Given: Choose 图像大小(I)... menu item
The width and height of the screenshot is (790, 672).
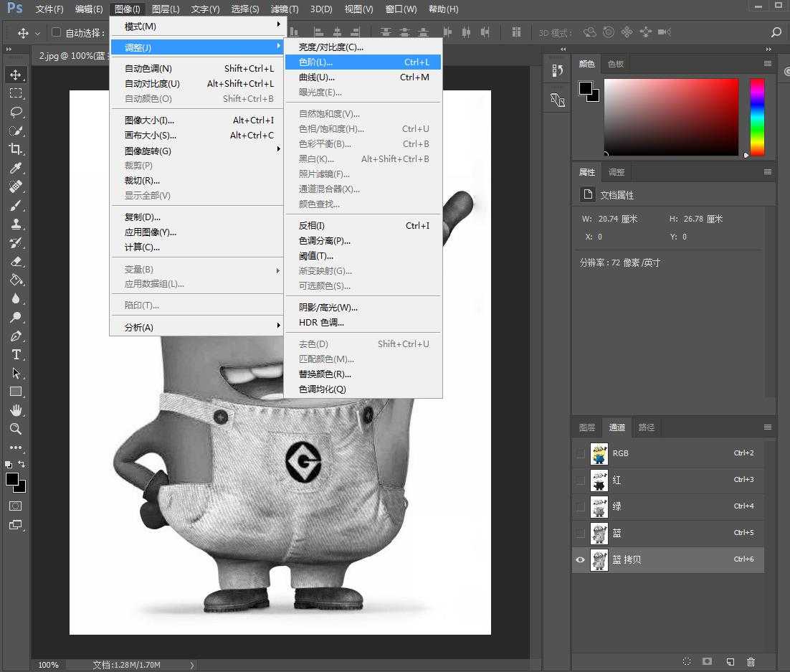Looking at the screenshot, I should (198, 120).
